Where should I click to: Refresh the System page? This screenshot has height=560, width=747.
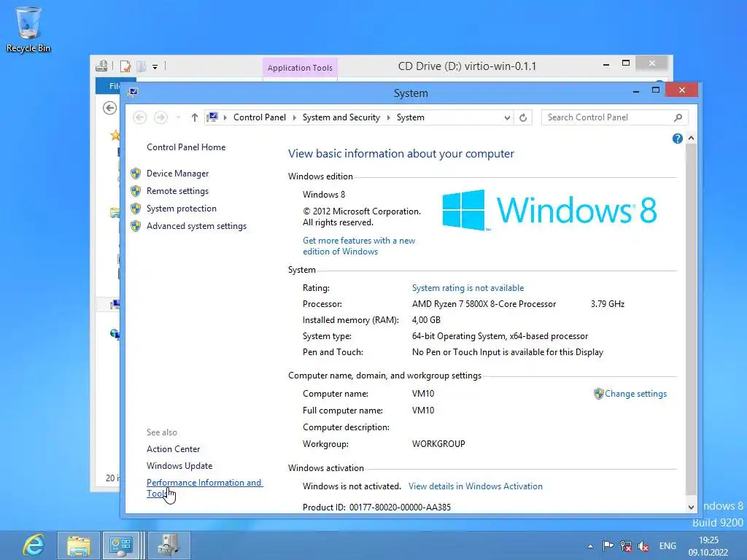pyautogui.click(x=523, y=117)
